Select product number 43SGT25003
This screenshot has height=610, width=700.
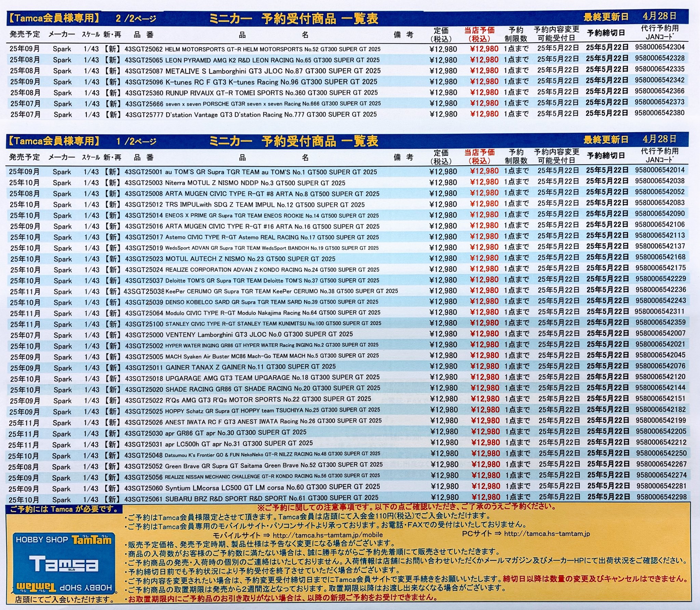pos(144,183)
